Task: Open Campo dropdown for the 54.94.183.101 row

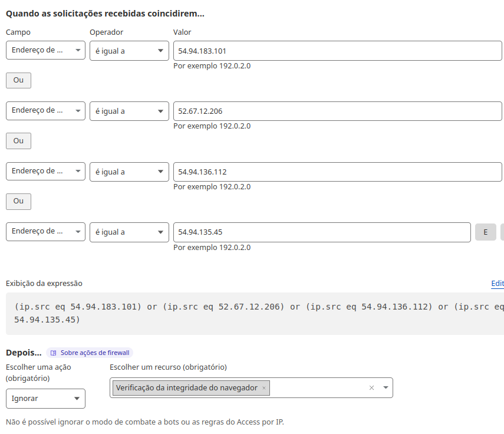Action: click(x=45, y=50)
